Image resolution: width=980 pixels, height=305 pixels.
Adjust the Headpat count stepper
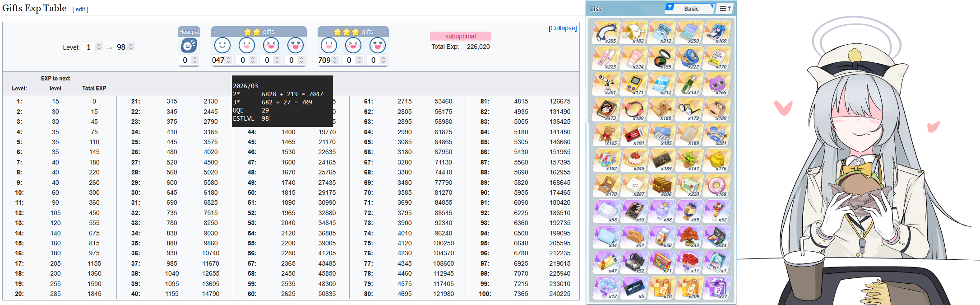coord(195,60)
